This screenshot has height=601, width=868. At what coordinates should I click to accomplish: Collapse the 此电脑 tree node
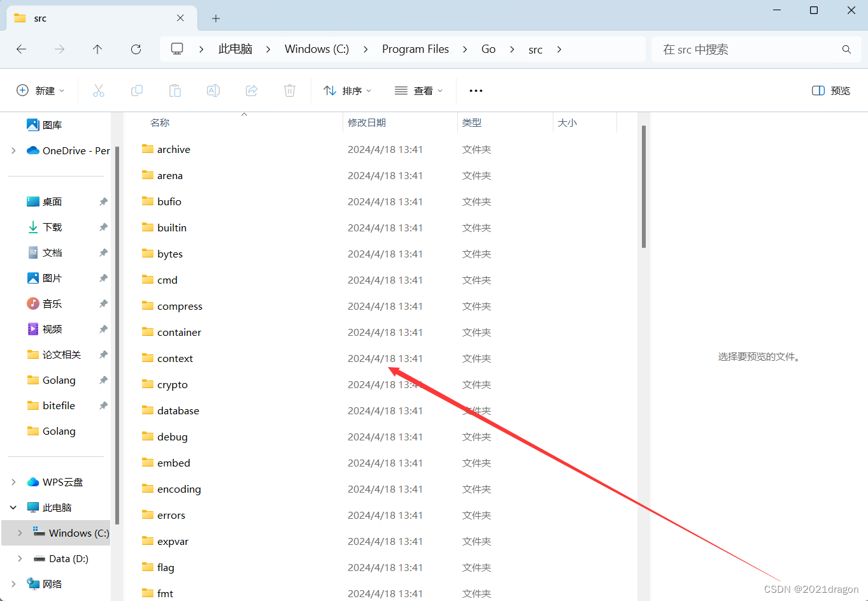(x=13, y=507)
